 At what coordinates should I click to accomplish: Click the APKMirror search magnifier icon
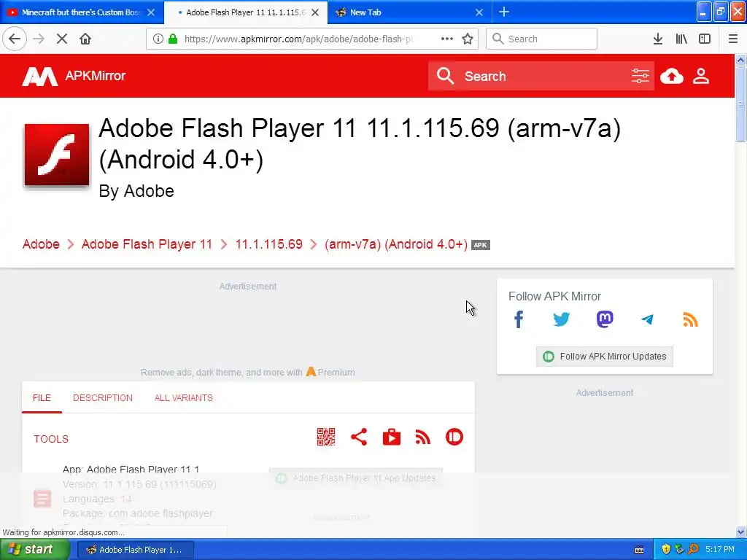[446, 76]
